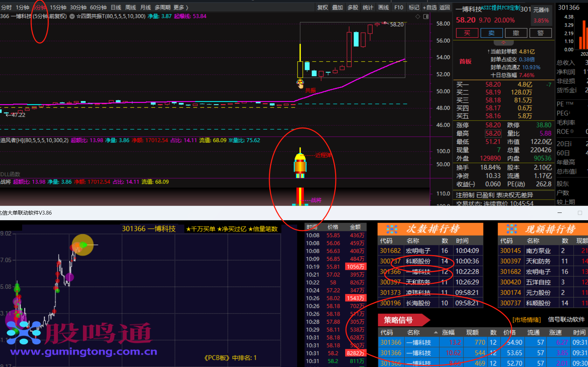Viewport: 588px width, 367px height.
Task: Click the 多股 multi-stock toolbar item
Action: 353,7
